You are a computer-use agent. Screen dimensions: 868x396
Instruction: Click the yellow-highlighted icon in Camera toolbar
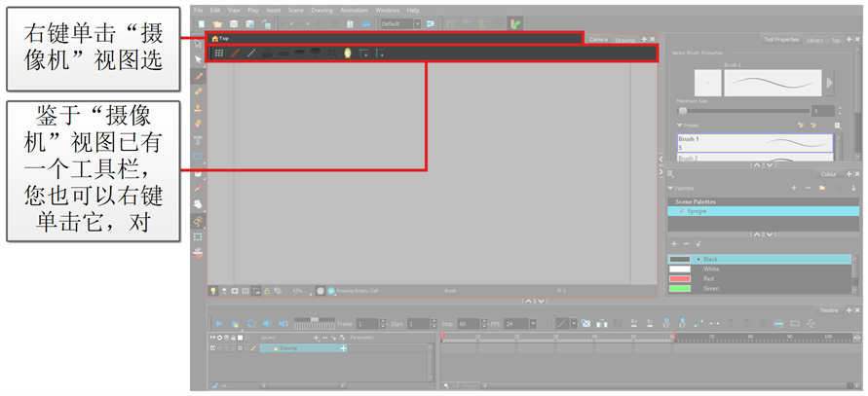(x=347, y=53)
